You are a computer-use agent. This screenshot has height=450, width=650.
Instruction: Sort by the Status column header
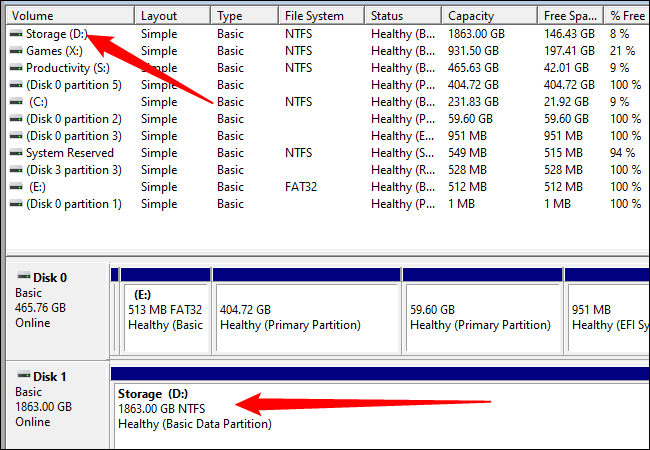[x=403, y=16]
